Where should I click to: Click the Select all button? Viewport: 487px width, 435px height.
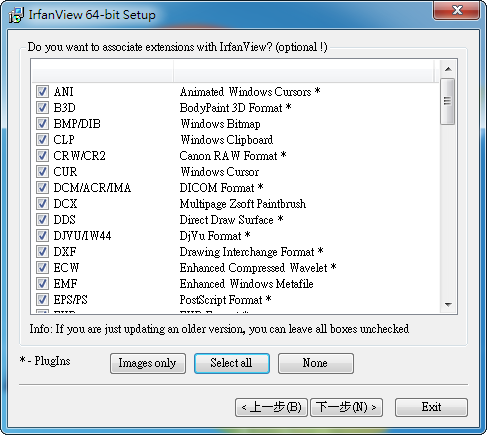(x=232, y=363)
